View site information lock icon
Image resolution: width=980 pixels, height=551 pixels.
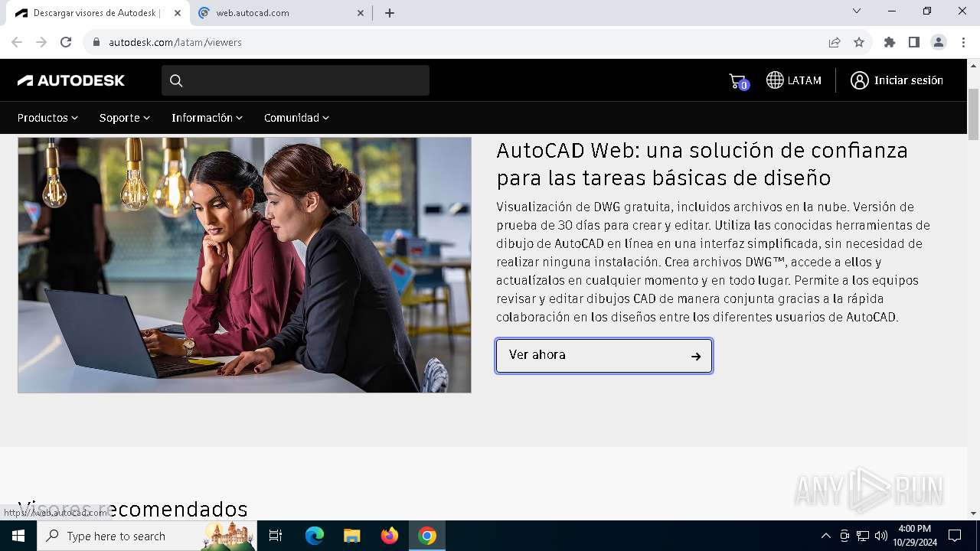tap(96, 42)
